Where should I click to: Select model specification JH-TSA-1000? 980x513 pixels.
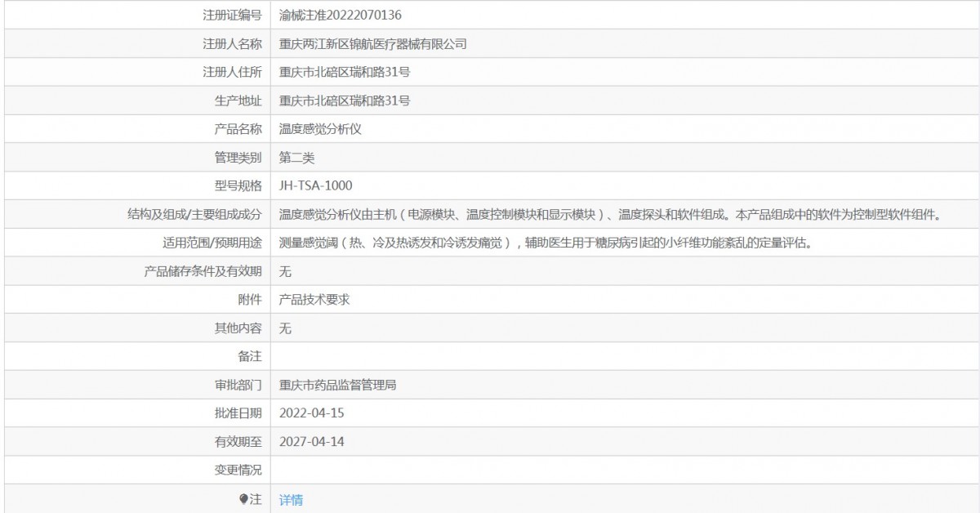pos(316,185)
